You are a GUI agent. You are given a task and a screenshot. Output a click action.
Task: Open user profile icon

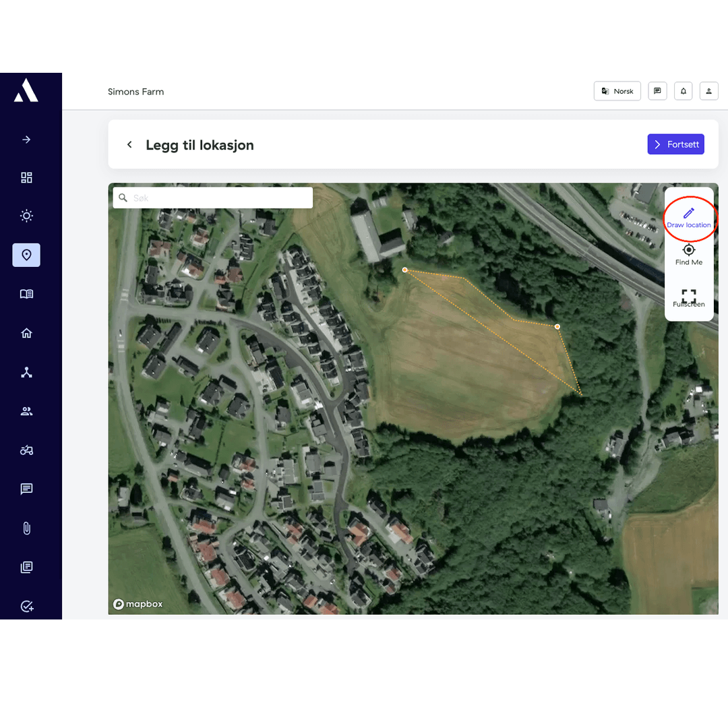709,91
